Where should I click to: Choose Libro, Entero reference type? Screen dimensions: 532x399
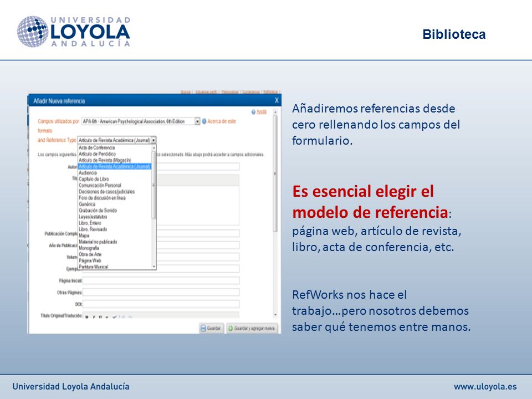click(x=90, y=223)
